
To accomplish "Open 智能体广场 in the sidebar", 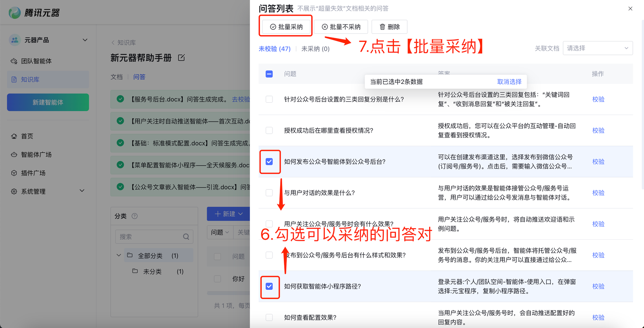I will pos(36,155).
